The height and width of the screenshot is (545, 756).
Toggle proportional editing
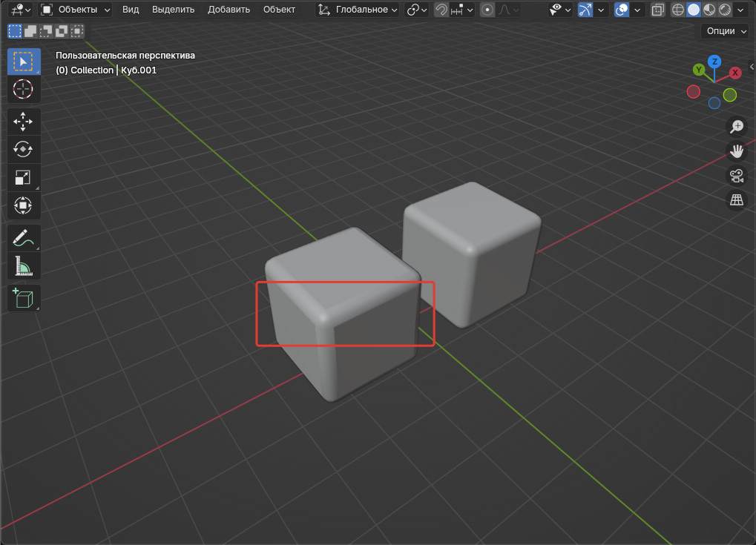pos(487,9)
